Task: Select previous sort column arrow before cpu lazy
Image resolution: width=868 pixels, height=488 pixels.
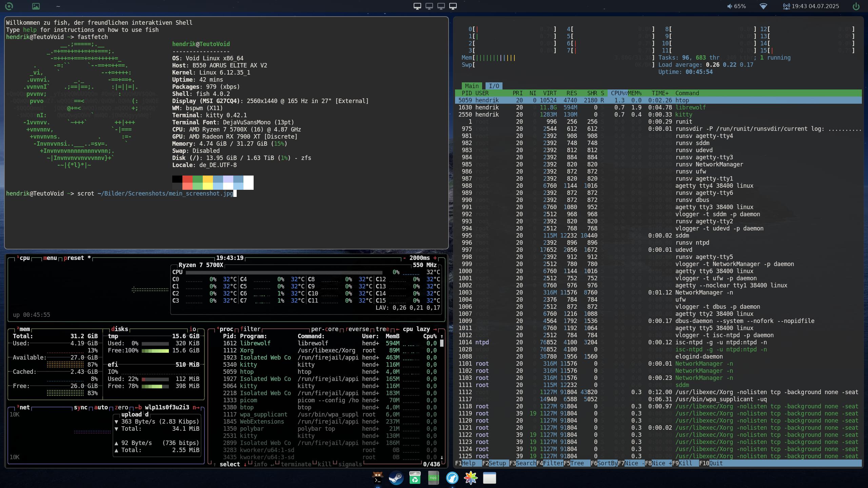Action: pos(397,329)
